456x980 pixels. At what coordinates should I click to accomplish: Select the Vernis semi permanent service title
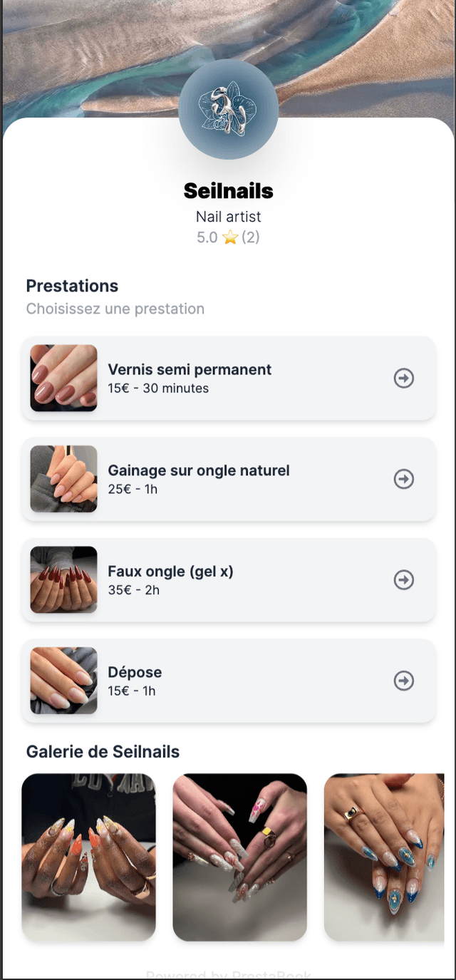pos(190,370)
